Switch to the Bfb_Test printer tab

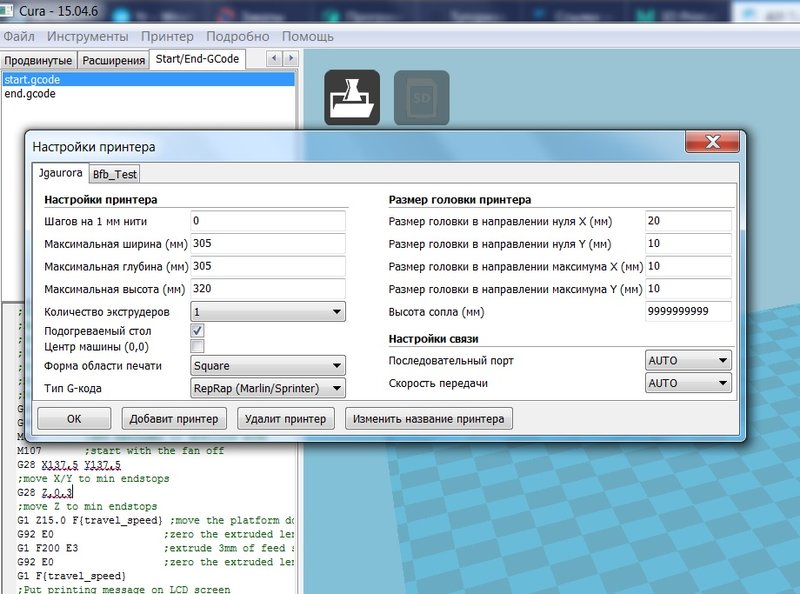tap(115, 173)
